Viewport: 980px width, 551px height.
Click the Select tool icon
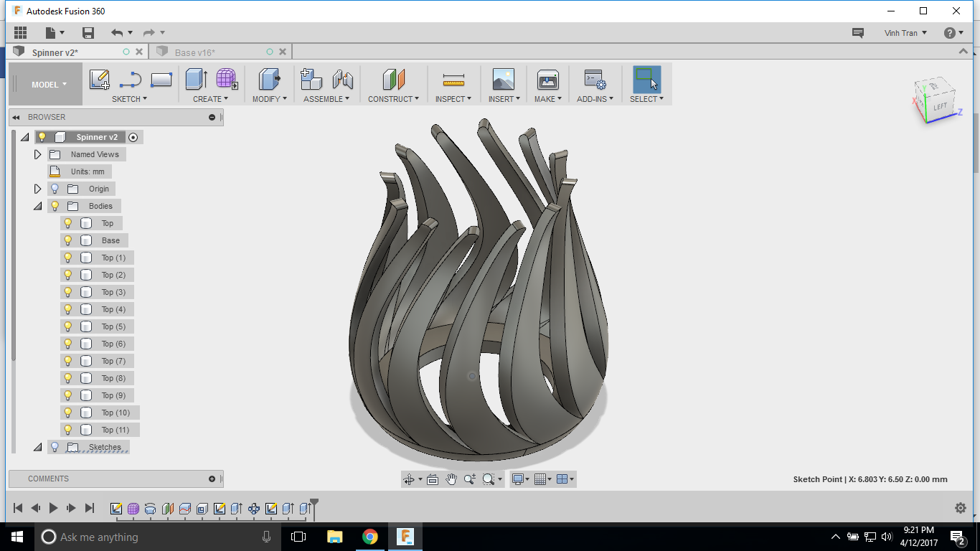pos(646,79)
